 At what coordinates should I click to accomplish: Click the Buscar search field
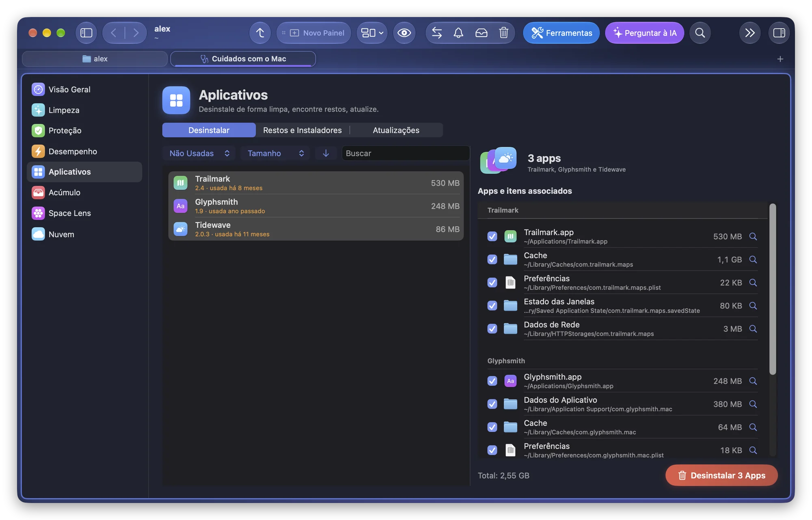(406, 153)
